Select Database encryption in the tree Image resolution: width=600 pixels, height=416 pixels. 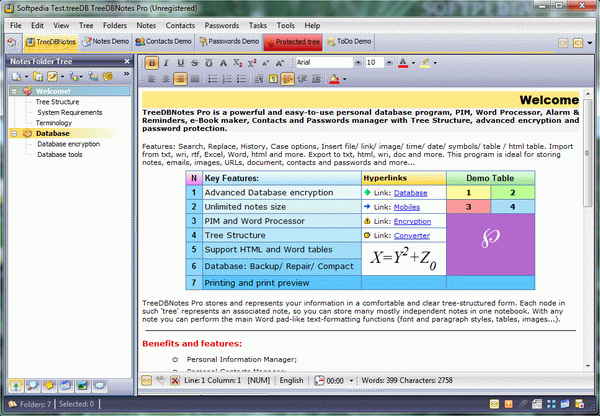[x=69, y=144]
